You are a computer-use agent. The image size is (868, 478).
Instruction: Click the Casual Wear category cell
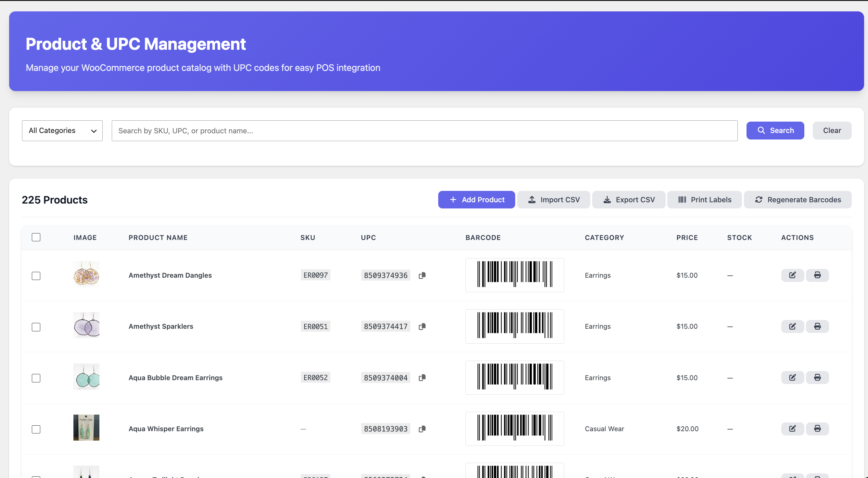click(604, 429)
